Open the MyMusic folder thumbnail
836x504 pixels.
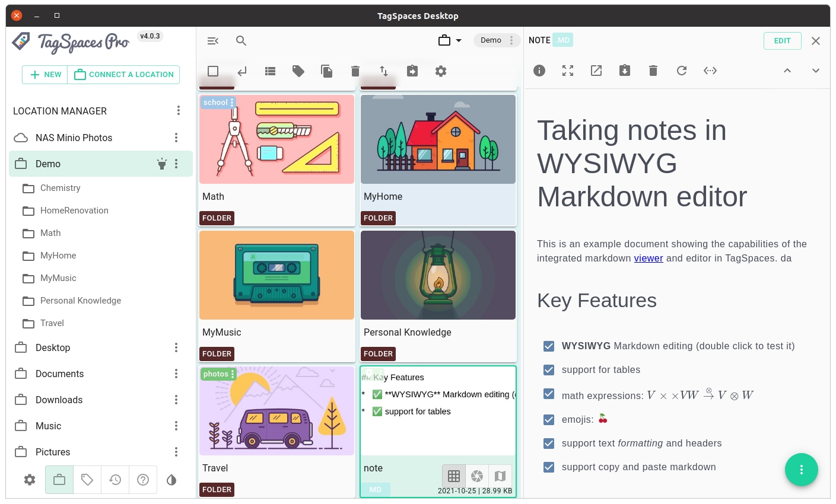click(x=277, y=275)
